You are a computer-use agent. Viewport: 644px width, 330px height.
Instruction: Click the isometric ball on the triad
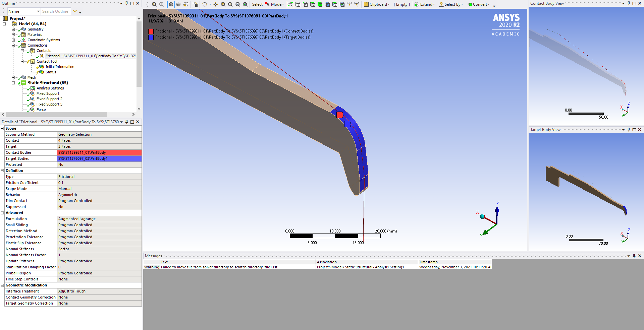[x=482, y=217]
